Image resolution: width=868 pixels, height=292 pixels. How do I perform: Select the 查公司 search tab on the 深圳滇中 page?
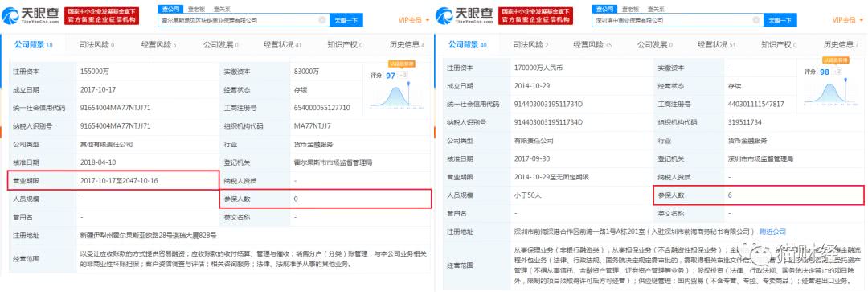tap(604, 9)
